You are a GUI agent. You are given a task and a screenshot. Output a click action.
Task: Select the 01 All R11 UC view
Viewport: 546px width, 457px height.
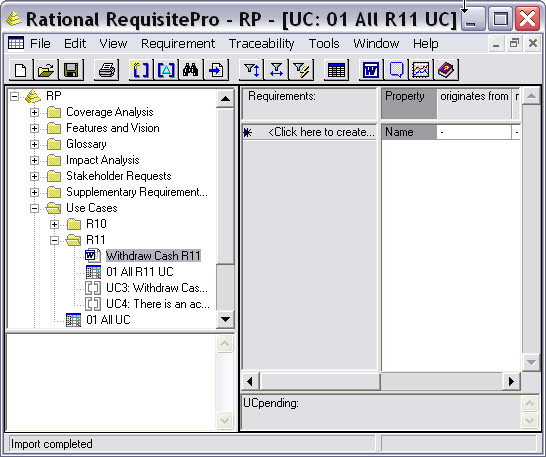pyautogui.click(x=140, y=272)
